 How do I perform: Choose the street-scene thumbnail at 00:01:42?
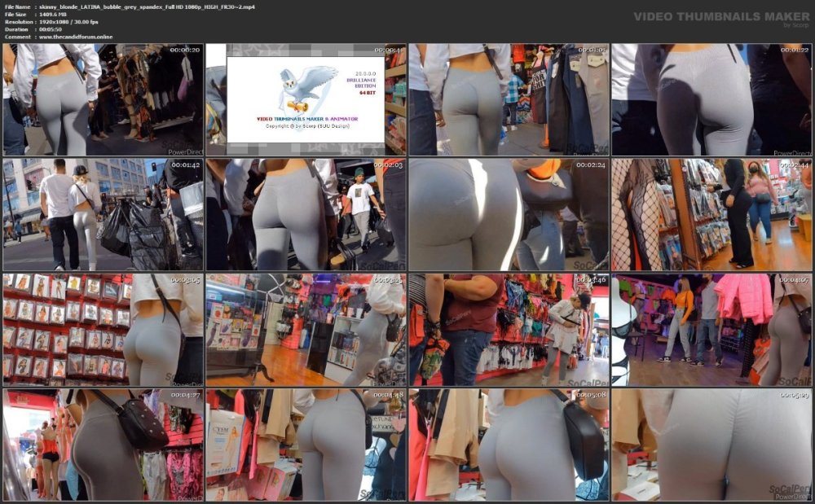point(103,215)
